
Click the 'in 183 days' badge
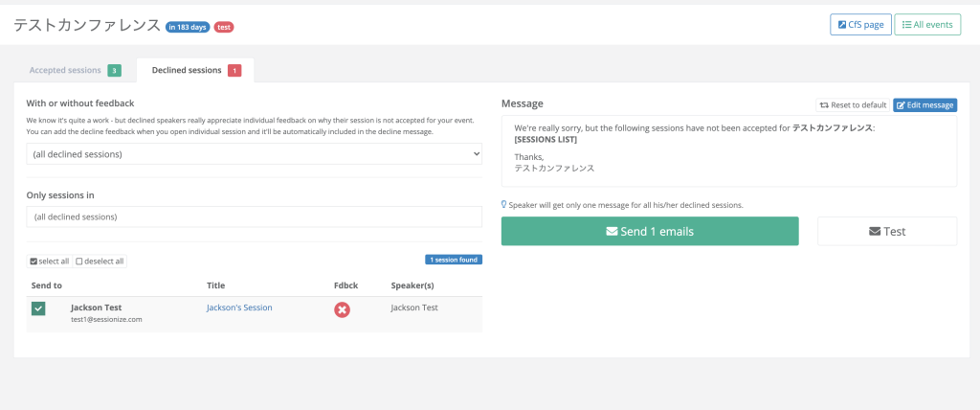click(187, 27)
